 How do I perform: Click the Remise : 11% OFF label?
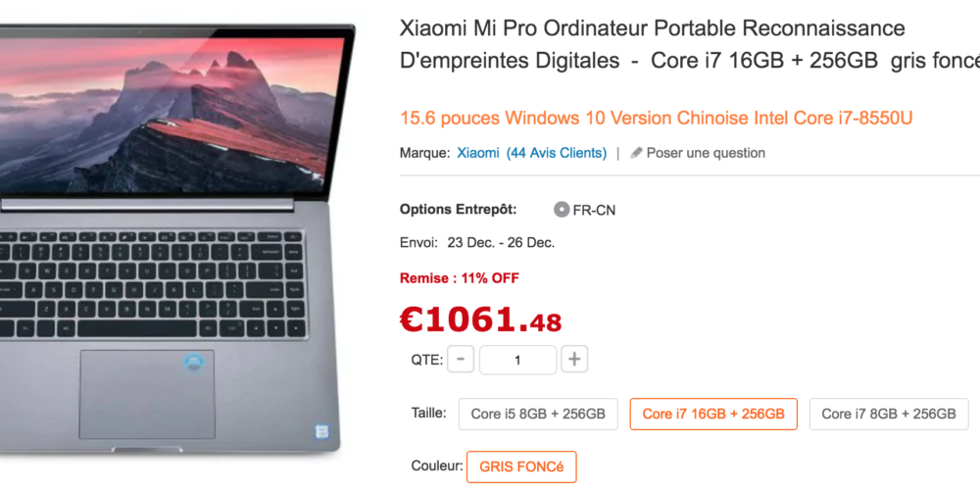(460, 278)
